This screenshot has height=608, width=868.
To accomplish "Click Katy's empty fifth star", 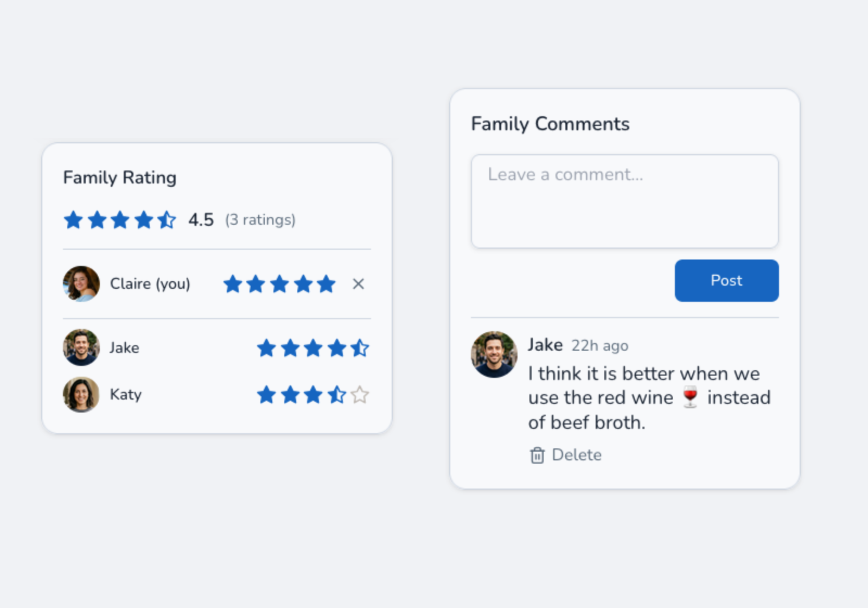I will pyautogui.click(x=360, y=395).
